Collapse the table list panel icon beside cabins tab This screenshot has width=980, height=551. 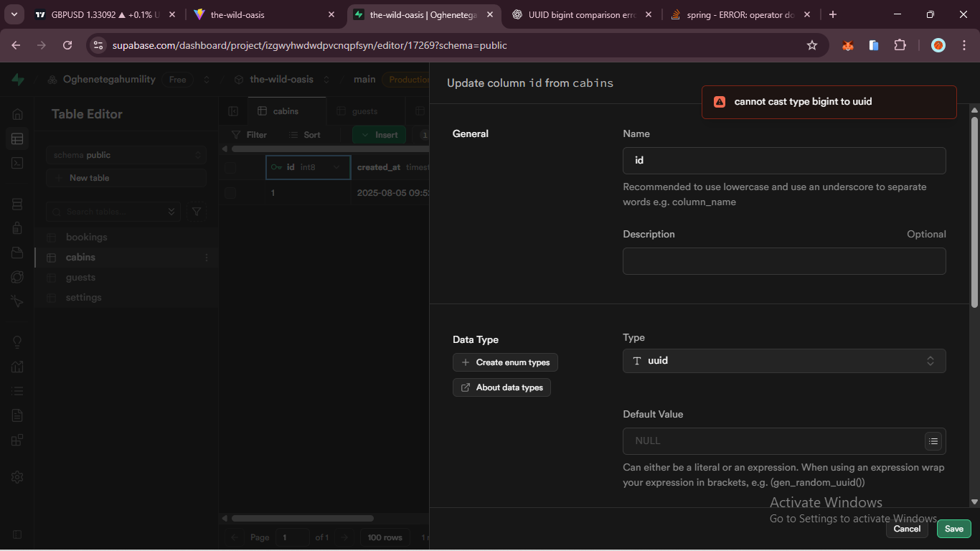coord(233,111)
